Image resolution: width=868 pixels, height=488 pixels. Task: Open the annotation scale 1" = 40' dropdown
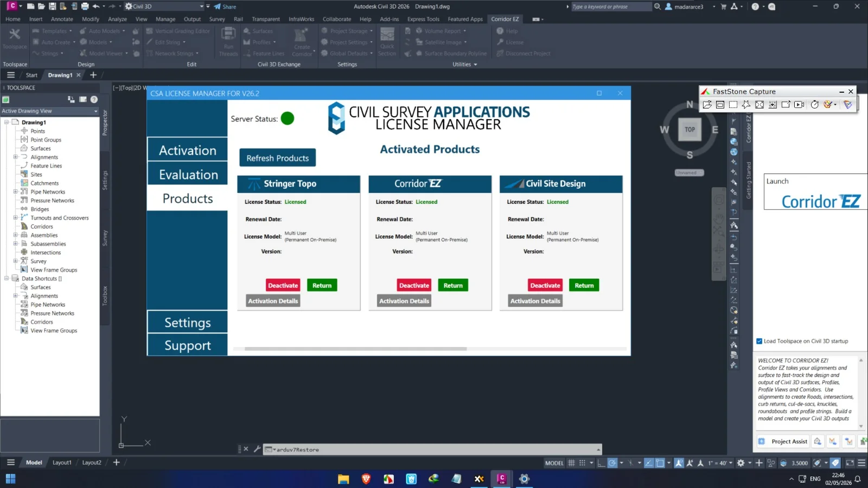coord(720,463)
